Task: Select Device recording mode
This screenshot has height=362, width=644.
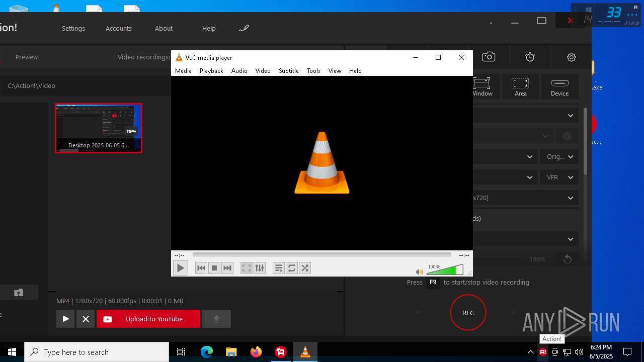Action: pyautogui.click(x=559, y=86)
